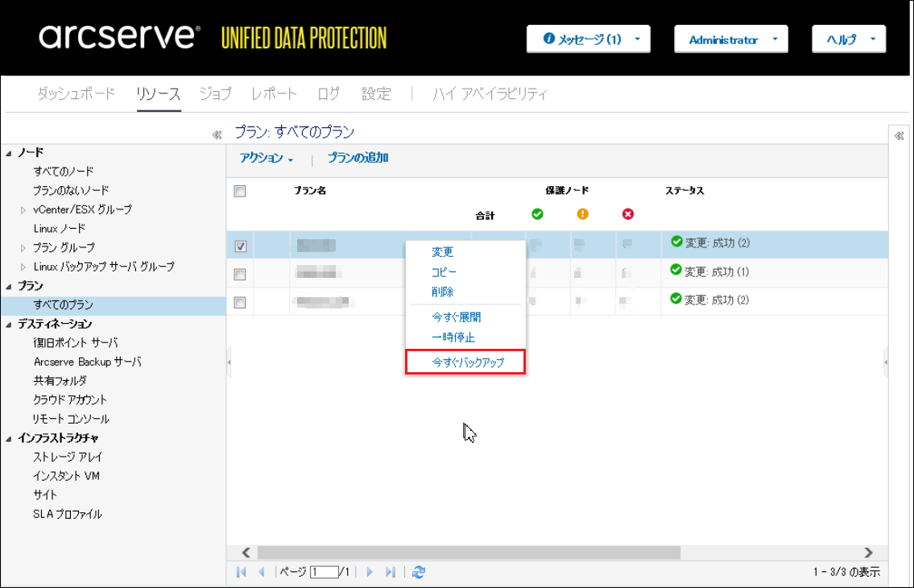The width and height of the screenshot is (914, 588).
Task: Open すべてのノード in tree
Action: [64, 172]
